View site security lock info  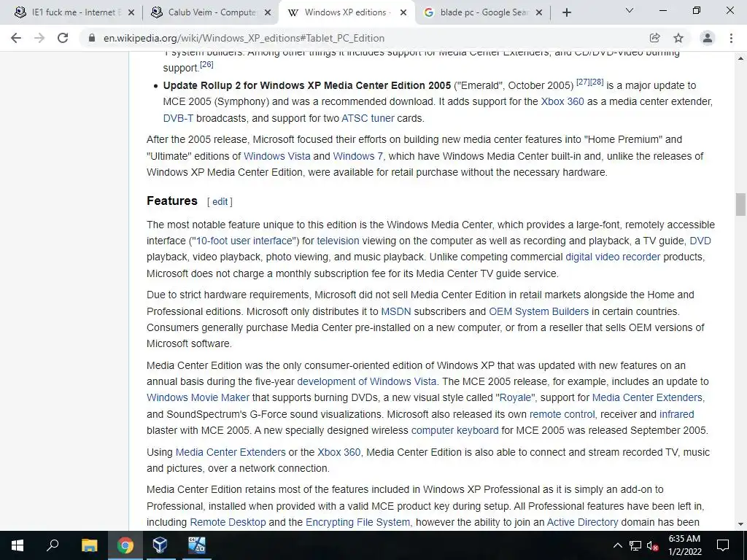click(92, 38)
